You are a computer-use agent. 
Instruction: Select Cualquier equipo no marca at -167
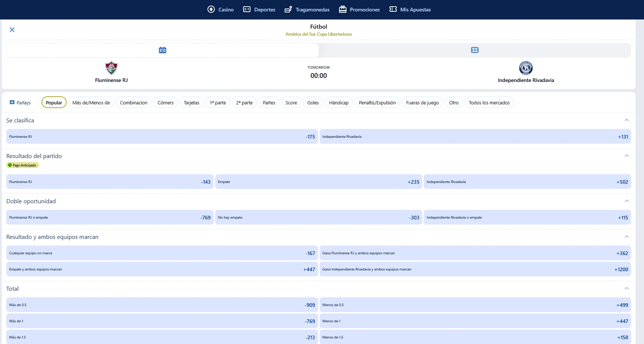point(162,253)
